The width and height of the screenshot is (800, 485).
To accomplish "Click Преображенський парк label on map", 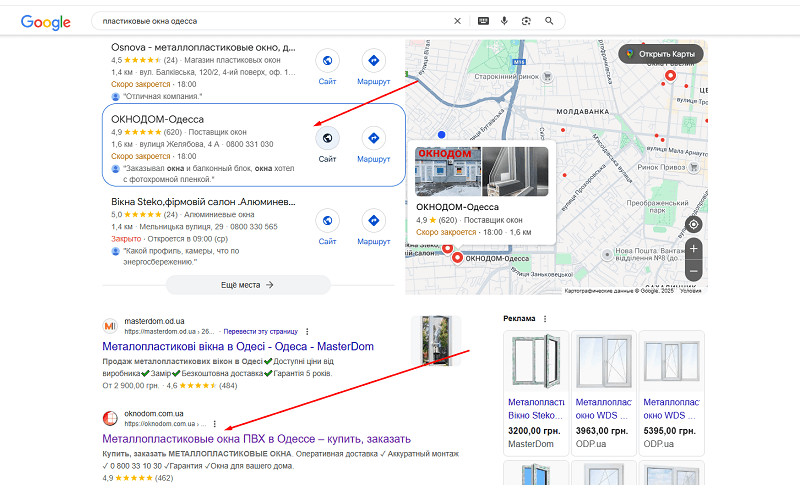I will tap(657, 207).
